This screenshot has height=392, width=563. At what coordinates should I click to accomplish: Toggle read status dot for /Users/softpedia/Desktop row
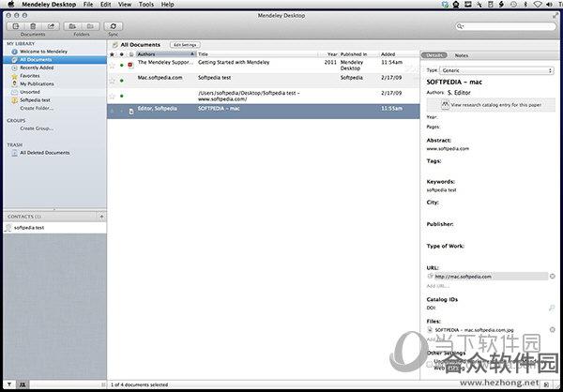click(122, 97)
